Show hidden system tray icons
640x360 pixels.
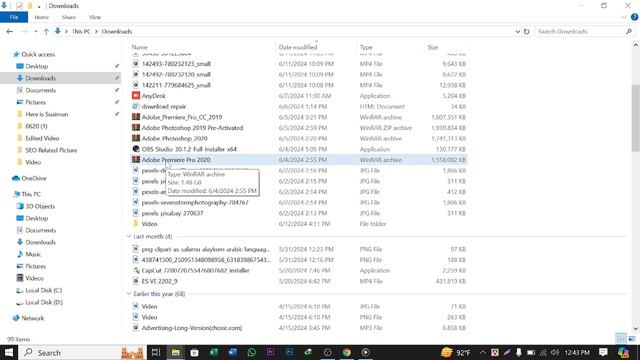483,352
